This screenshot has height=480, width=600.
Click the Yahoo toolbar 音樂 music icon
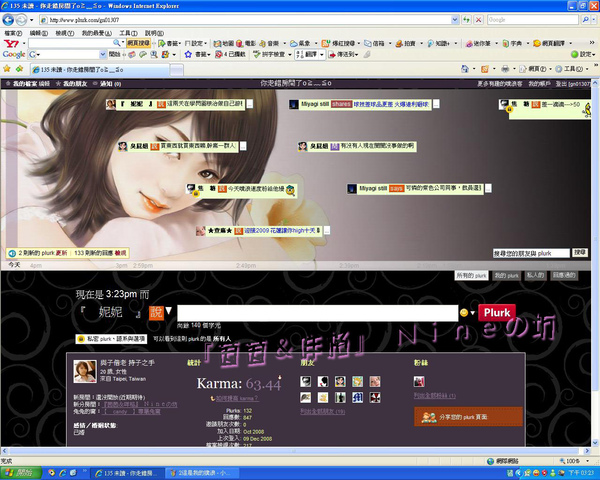(262, 44)
